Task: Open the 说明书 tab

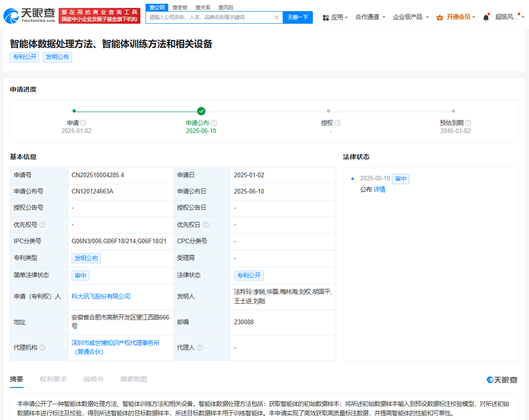Action: pyautogui.click(x=93, y=379)
